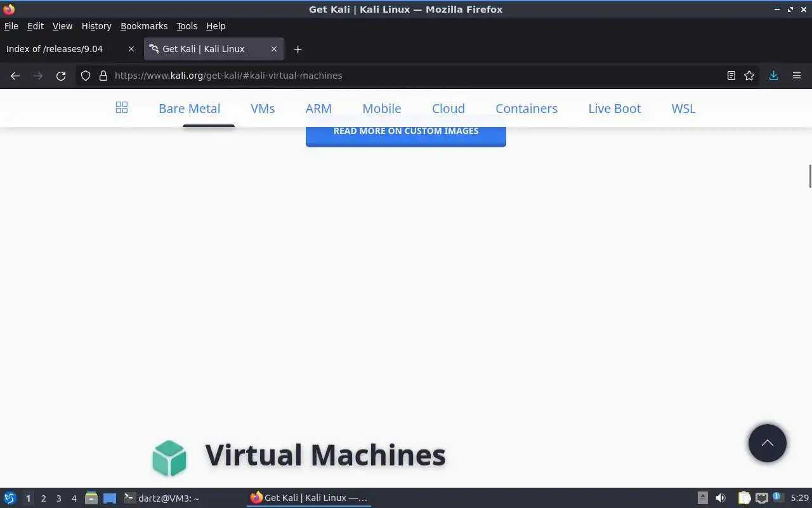Image resolution: width=812 pixels, height=508 pixels.
Task: Open the volume control tray icon
Action: pyautogui.click(x=721, y=498)
